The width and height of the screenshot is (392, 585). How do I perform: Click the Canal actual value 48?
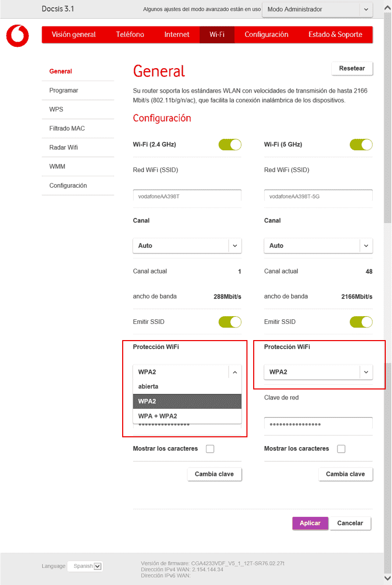(x=369, y=271)
